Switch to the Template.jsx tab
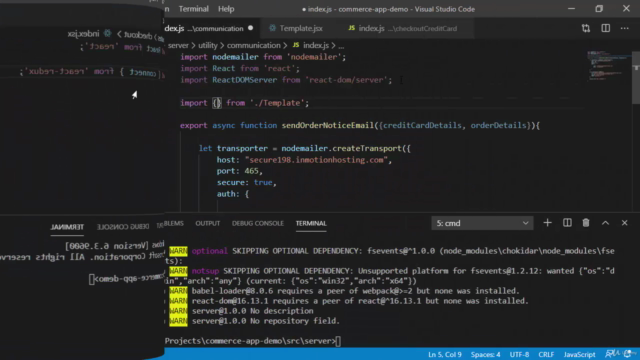Viewport: 640px width, 360px height. (301, 28)
